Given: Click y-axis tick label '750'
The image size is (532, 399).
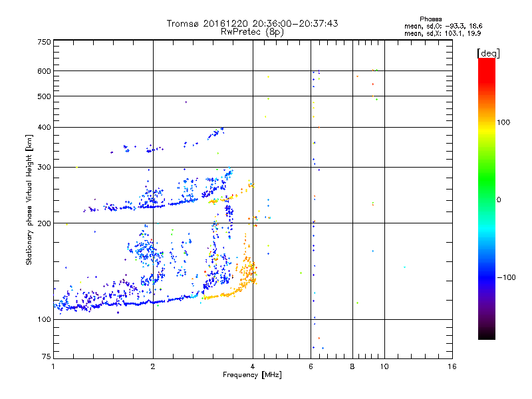Looking at the screenshot, I should (x=44, y=42).
